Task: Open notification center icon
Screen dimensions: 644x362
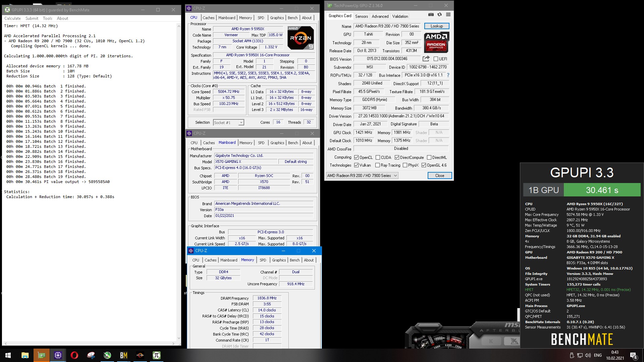Action: (634, 355)
